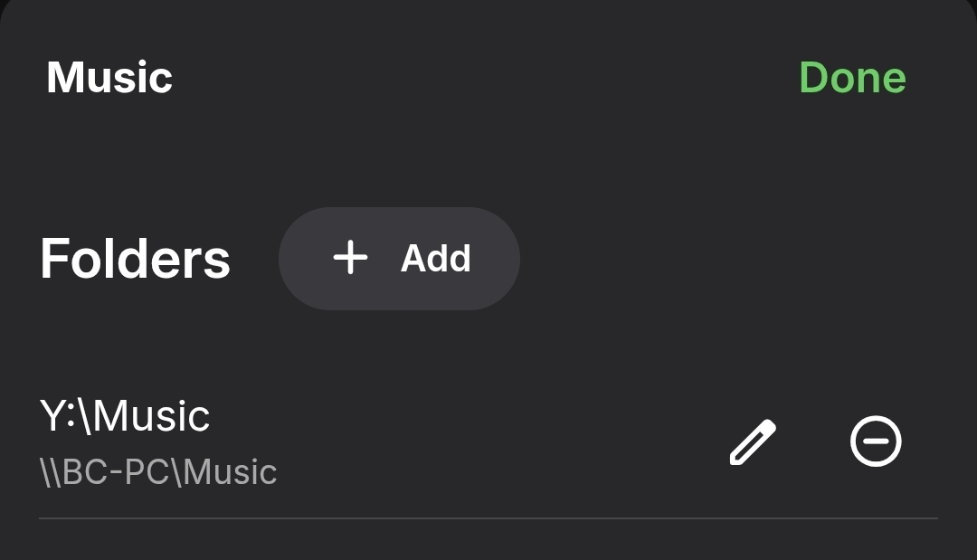Screen dimensions: 977x560
Task: Click the Music title heading
Action: click(x=109, y=77)
